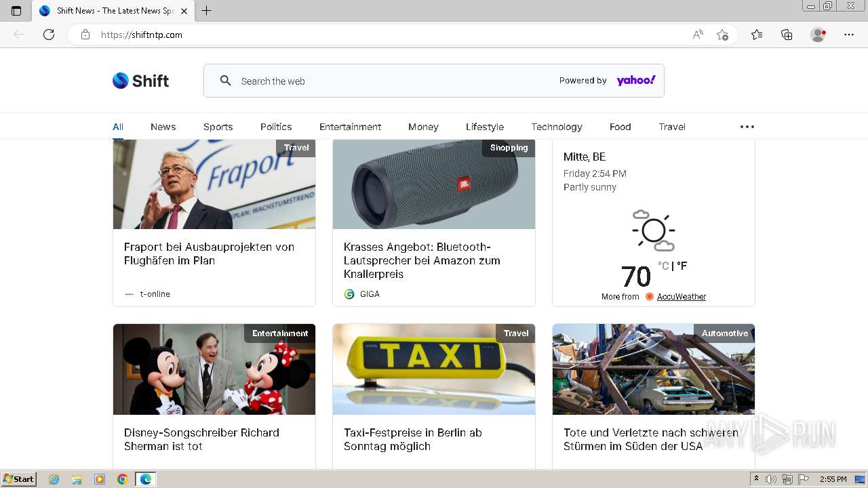Read Disney-Songschreiber Richard Sherman article
Viewport: 868px width, 488px height.
pyautogui.click(x=201, y=439)
